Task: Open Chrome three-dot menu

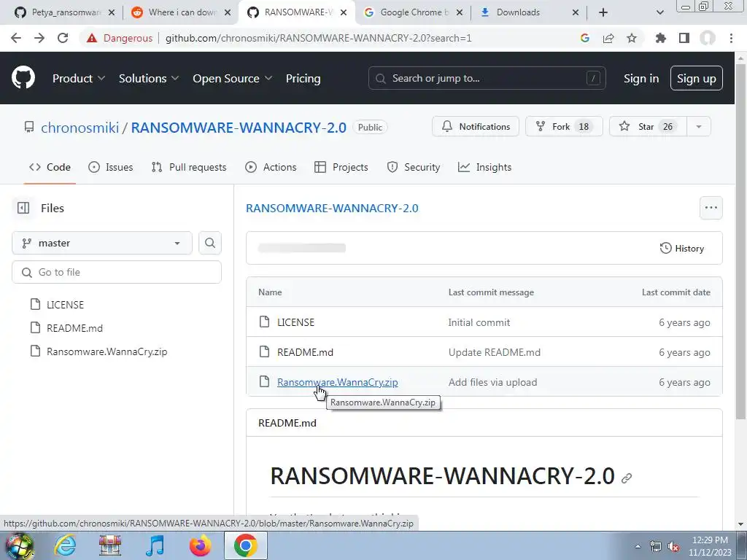Action: [731, 38]
